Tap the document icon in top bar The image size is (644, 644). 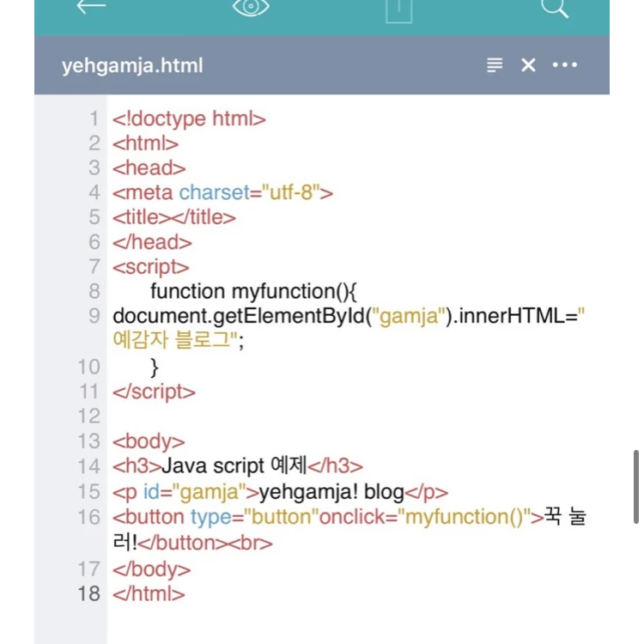[x=398, y=10]
